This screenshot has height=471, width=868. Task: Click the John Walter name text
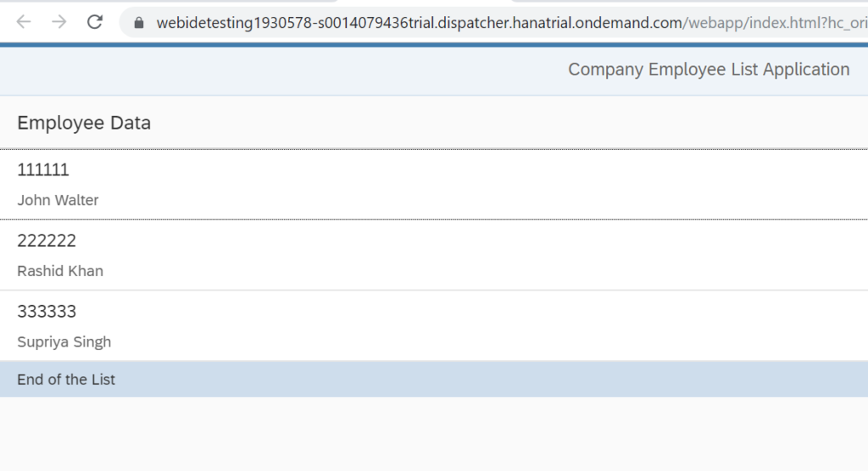[58, 200]
